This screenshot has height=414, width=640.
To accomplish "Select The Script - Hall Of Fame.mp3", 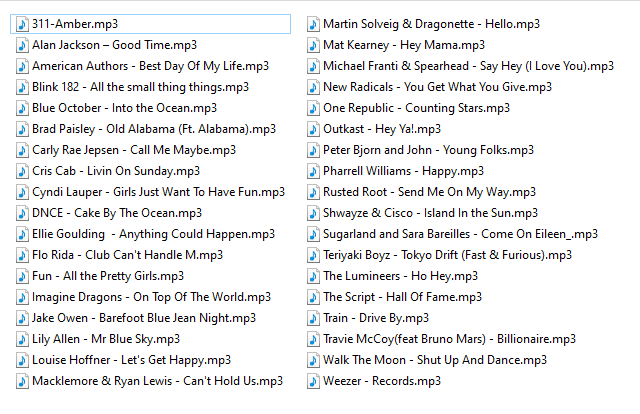I will [402, 297].
